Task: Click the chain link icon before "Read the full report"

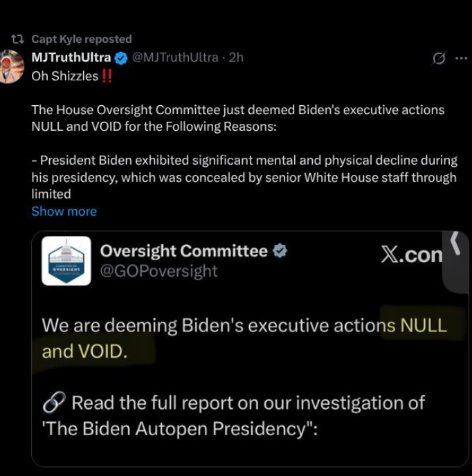Action: 53,402
